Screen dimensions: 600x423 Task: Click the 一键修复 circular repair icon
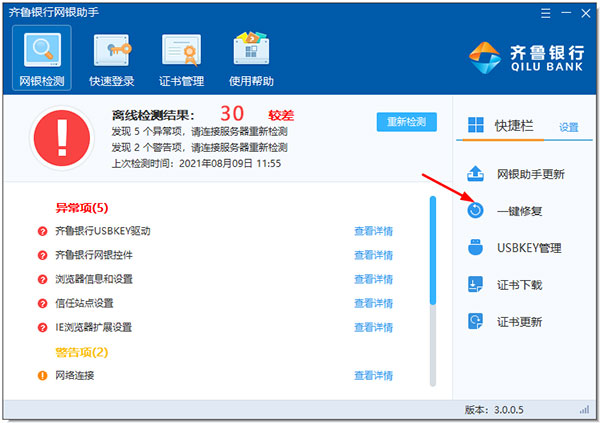point(475,210)
